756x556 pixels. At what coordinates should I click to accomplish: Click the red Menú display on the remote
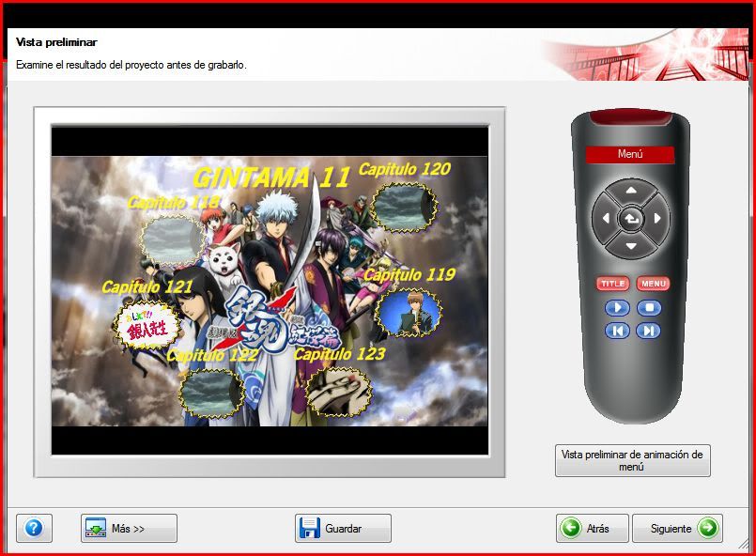point(629,154)
